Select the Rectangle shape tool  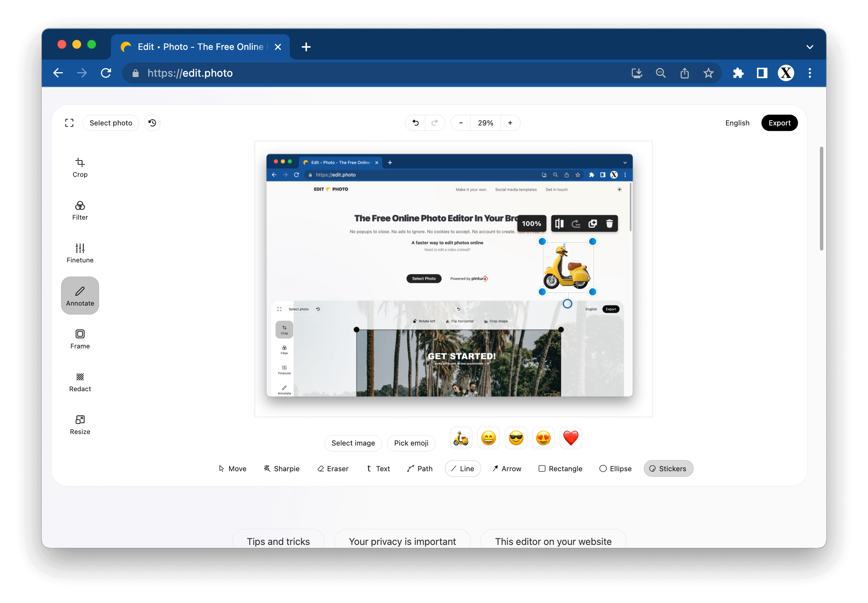(x=560, y=469)
